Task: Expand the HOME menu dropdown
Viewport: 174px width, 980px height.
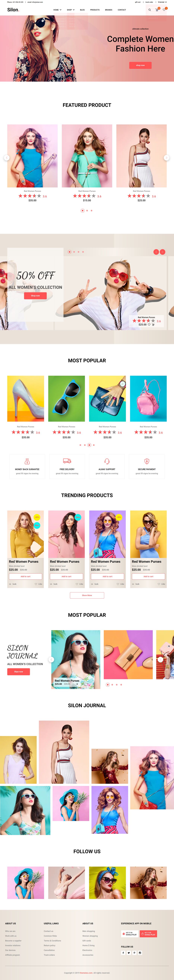Action: pyautogui.click(x=57, y=10)
